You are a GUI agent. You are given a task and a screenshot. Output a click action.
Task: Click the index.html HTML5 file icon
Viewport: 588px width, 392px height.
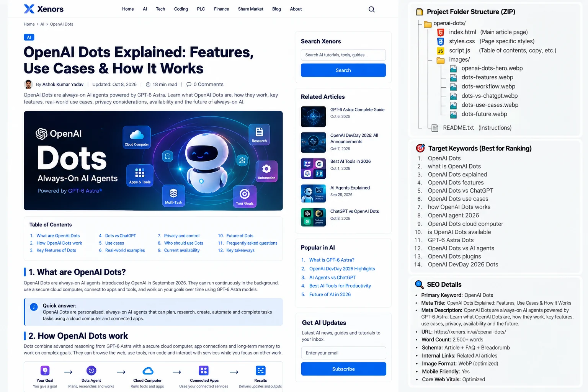(x=441, y=32)
